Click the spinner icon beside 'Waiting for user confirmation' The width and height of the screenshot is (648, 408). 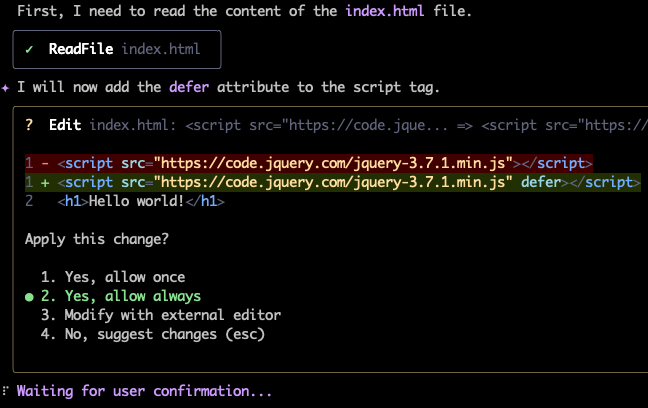pos(6,391)
